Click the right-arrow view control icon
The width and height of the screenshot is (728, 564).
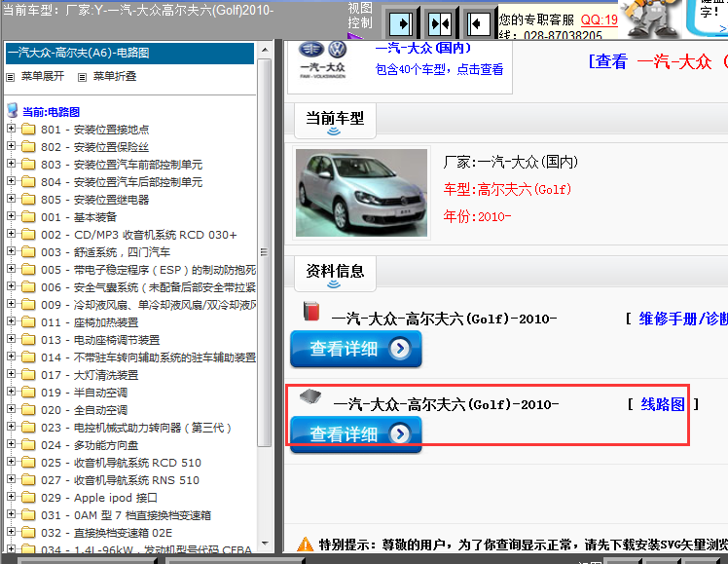point(403,22)
